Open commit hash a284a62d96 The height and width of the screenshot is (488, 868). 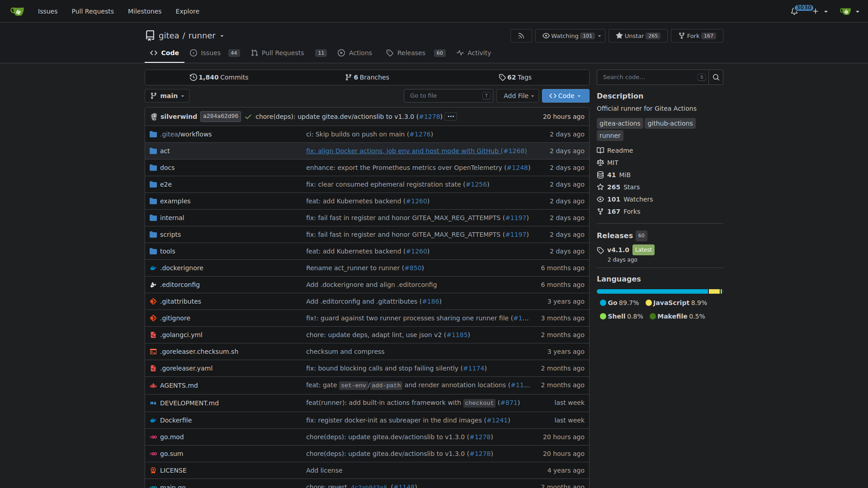(221, 116)
